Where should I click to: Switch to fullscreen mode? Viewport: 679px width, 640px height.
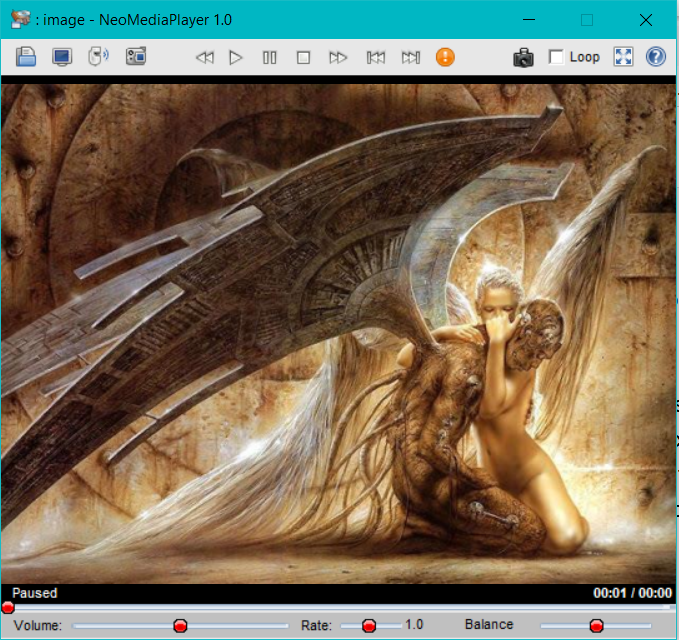coord(623,57)
